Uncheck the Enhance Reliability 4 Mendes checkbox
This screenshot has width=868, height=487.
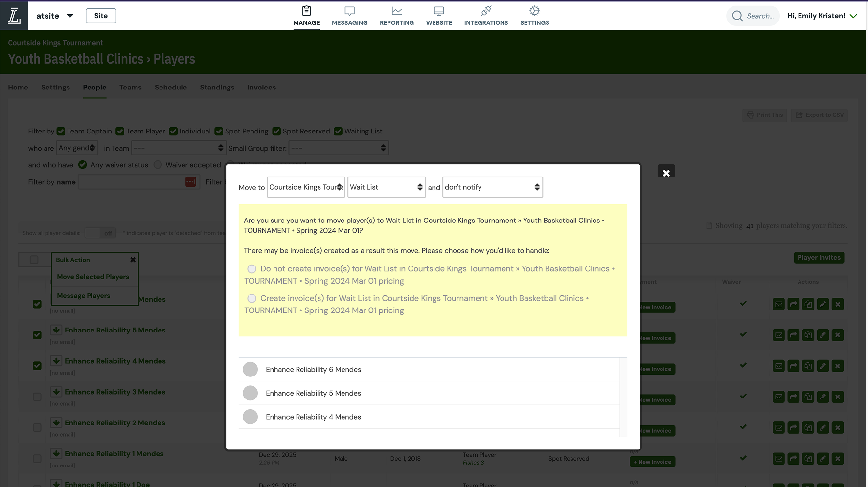(x=37, y=366)
